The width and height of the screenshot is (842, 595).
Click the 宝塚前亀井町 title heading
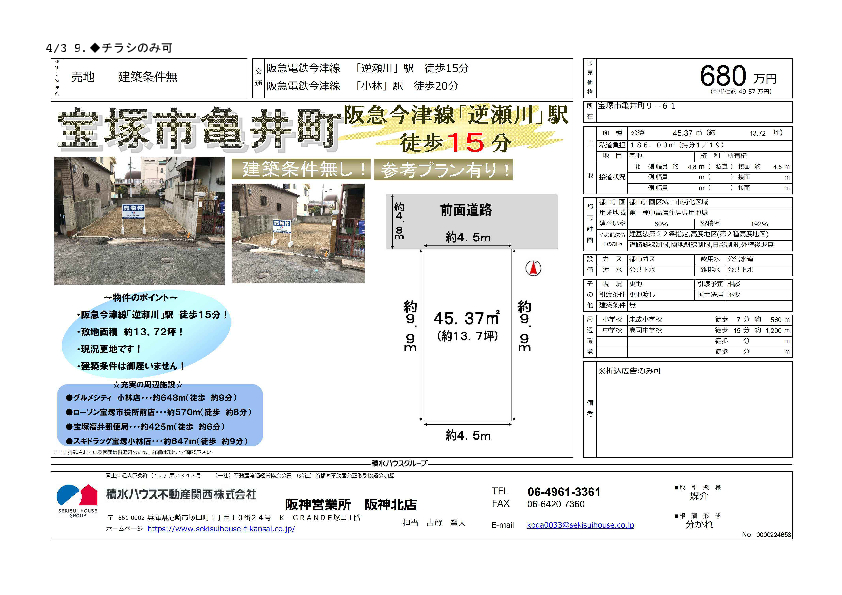(x=196, y=127)
